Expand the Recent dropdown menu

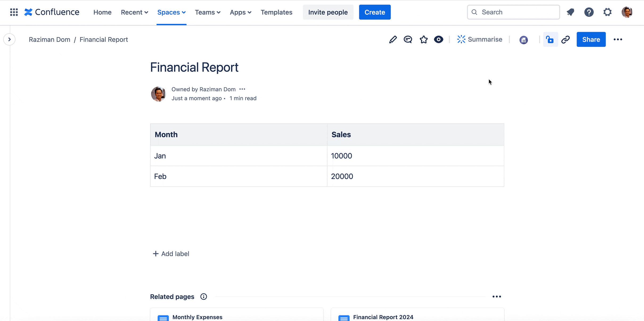[x=134, y=12]
